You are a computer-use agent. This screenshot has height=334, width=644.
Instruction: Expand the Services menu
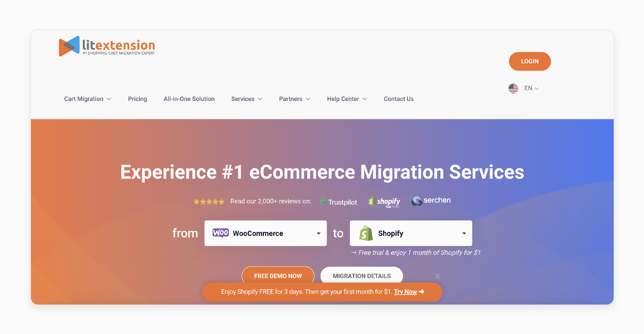(x=247, y=99)
